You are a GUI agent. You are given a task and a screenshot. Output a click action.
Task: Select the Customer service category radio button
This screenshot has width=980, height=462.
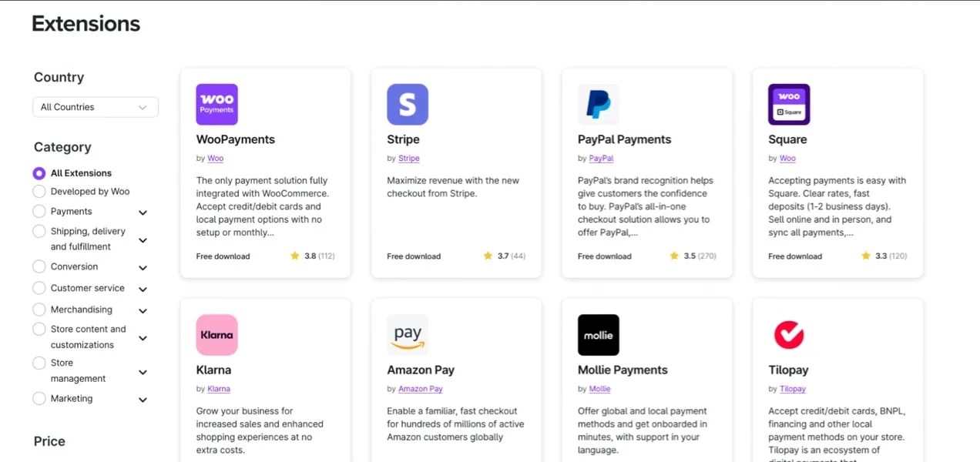39,288
